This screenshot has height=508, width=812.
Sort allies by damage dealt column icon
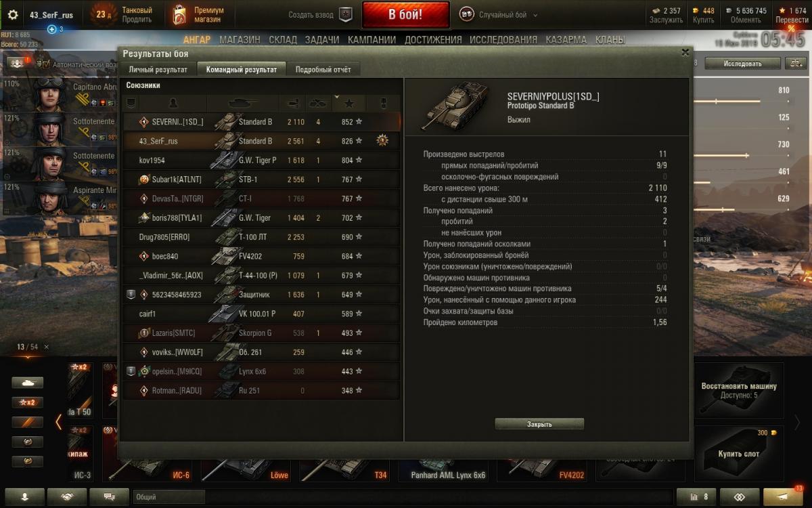coord(293,103)
